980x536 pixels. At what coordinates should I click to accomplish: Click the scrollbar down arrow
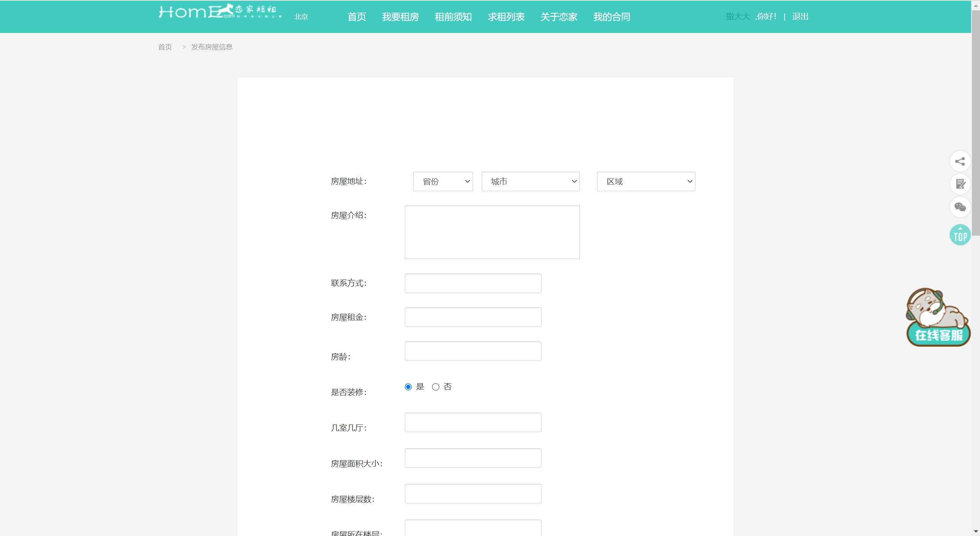point(975,531)
